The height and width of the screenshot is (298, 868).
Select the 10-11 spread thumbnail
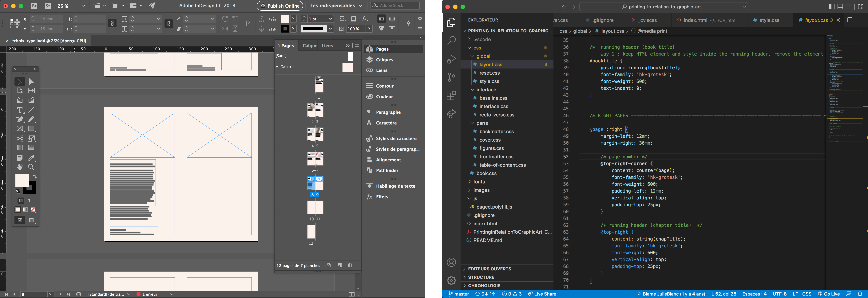point(315,207)
